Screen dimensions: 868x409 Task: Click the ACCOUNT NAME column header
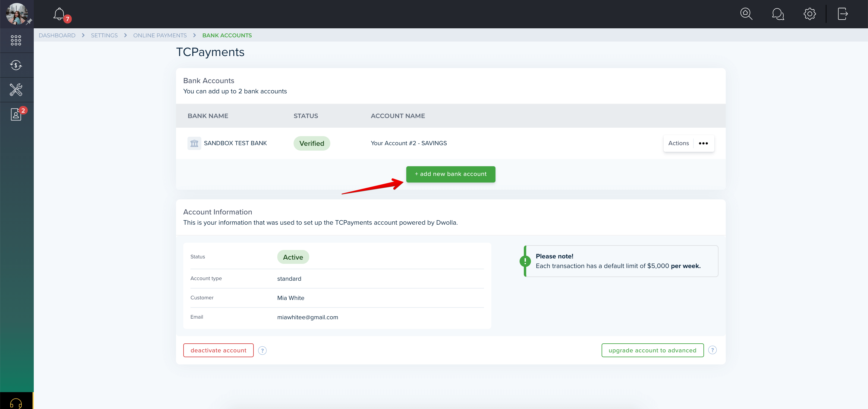(x=398, y=116)
